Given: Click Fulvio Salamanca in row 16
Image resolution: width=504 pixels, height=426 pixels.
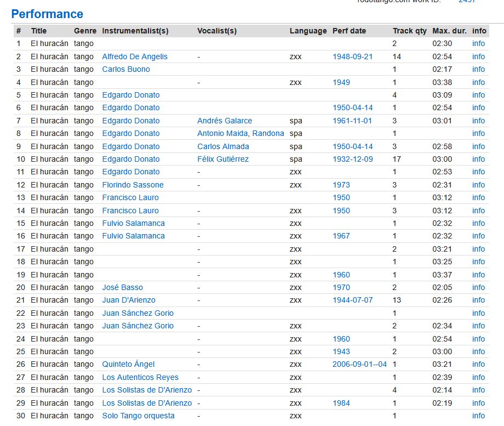Looking at the screenshot, I should 133,236.
